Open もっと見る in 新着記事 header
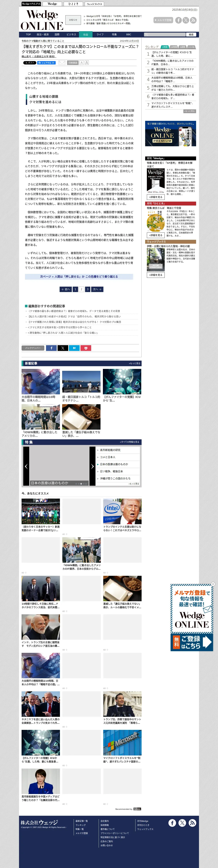Image resolution: width=218 pixels, height=868 pixels. [x=134, y=363]
